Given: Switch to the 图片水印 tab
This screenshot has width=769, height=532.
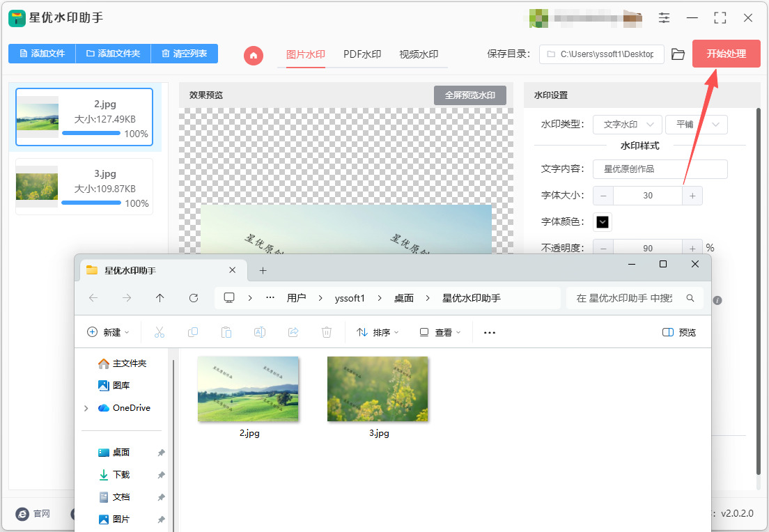Looking at the screenshot, I should tap(306, 54).
